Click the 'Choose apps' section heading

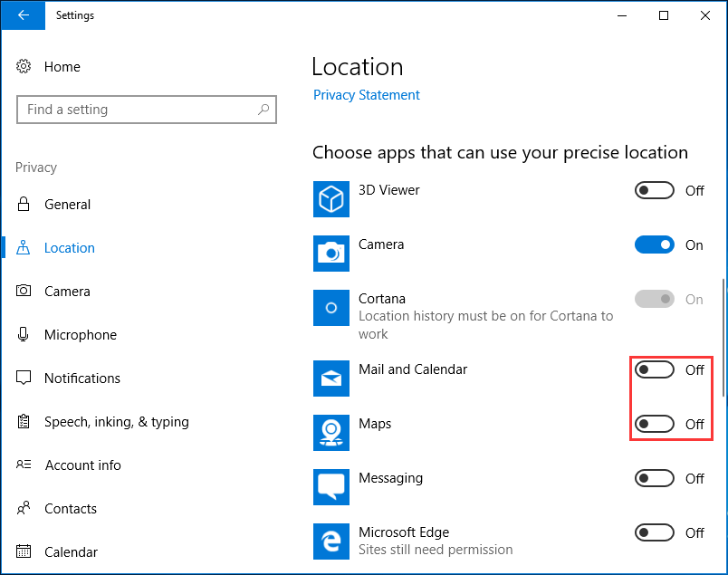pyautogui.click(x=500, y=153)
